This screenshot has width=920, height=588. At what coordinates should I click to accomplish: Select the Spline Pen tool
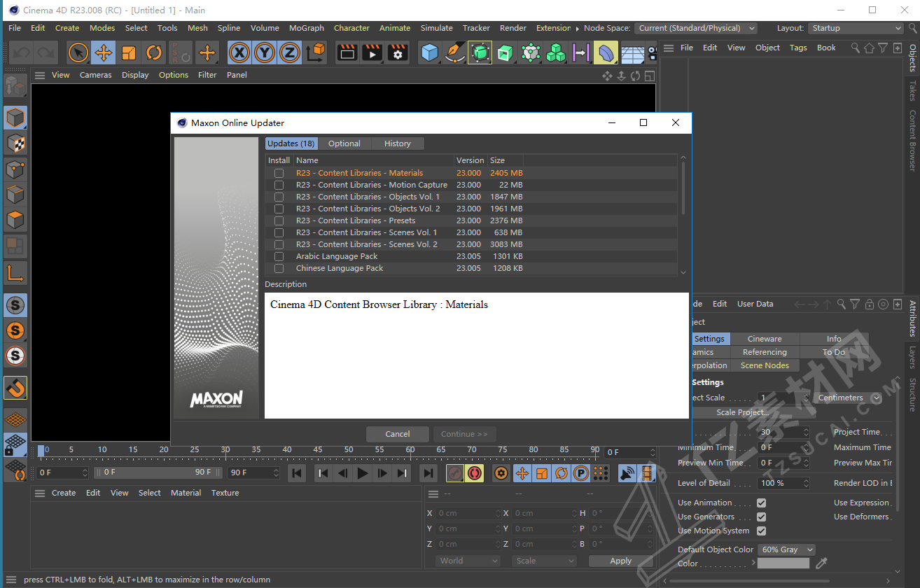[455, 52]
